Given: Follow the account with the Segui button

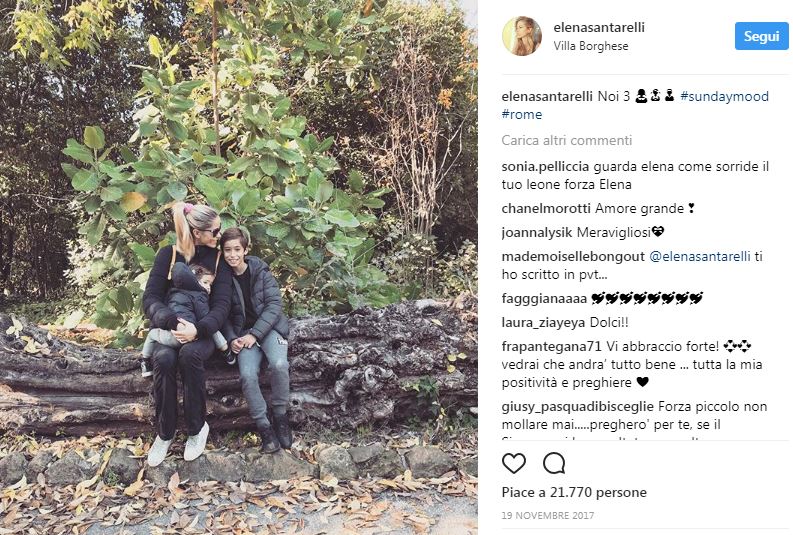Looking at the screenshot, I should click(761, 36).
